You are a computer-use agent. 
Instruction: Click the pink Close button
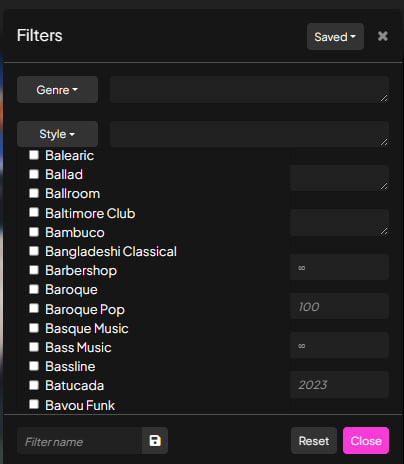coord(366,441)
